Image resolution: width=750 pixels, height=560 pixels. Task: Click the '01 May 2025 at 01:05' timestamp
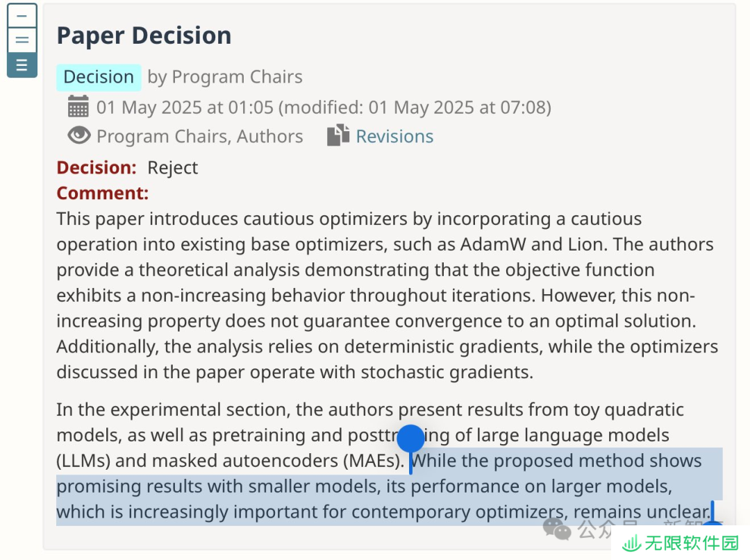tap(185, 108)
